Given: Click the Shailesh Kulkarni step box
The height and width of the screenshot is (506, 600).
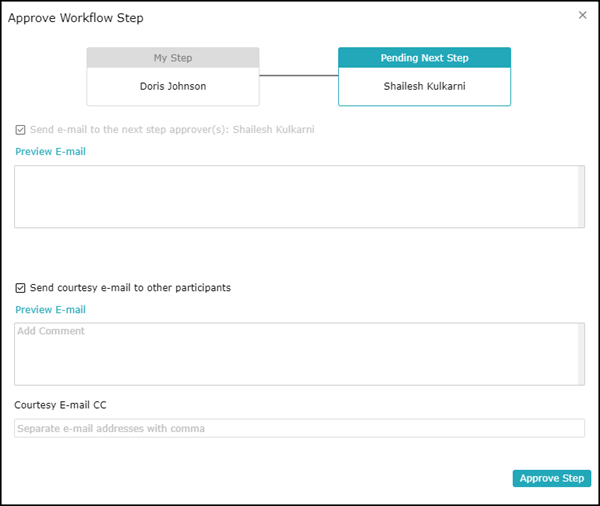Looking at the screenshot, I should pos(424,86).
